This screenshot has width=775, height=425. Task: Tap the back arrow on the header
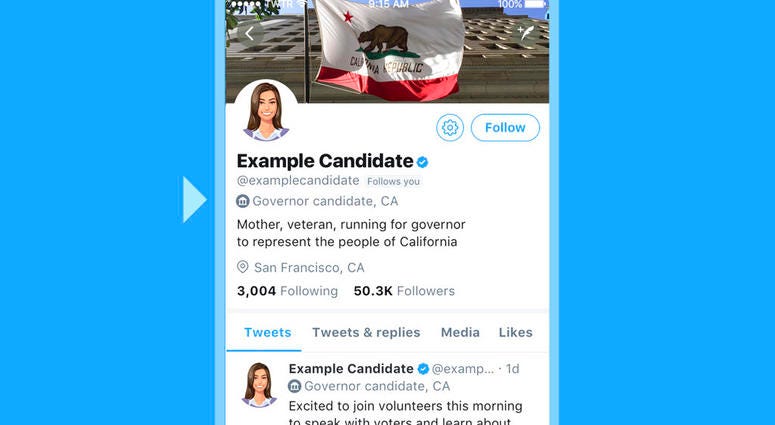click(250, 34)
